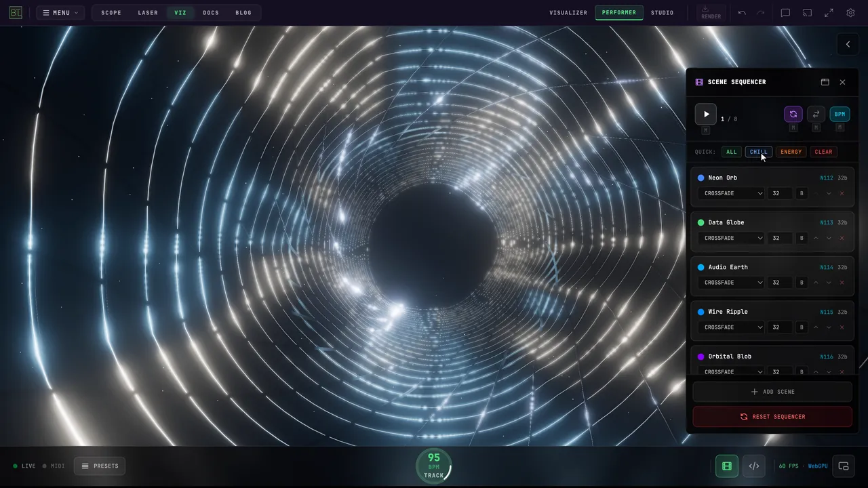Open the Presets panel
The image size is (868, 488).
pyautogui.click(x=100, y=466)
